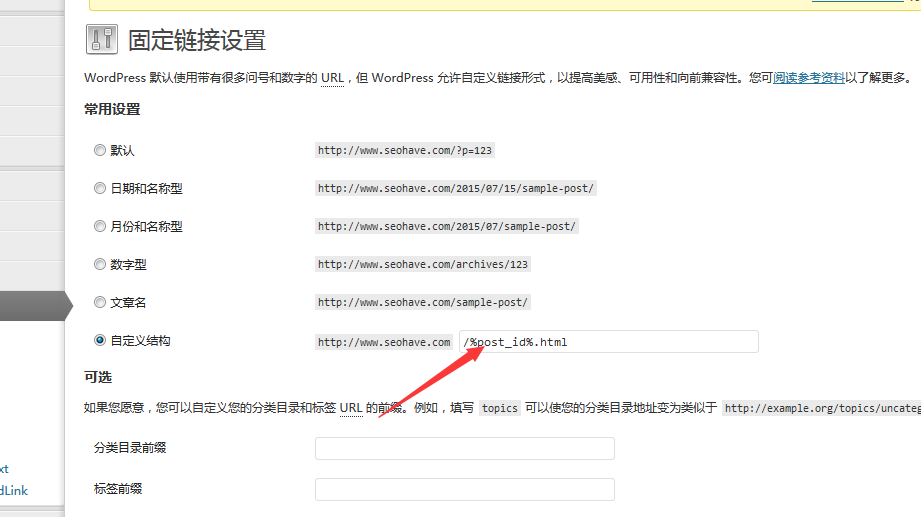Open the sidebar link ending in dLink

point(14,491)
